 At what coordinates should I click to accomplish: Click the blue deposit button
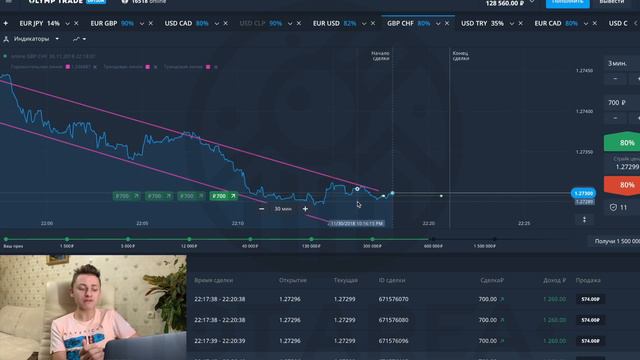pyautogui.click(x=567, y=3)
